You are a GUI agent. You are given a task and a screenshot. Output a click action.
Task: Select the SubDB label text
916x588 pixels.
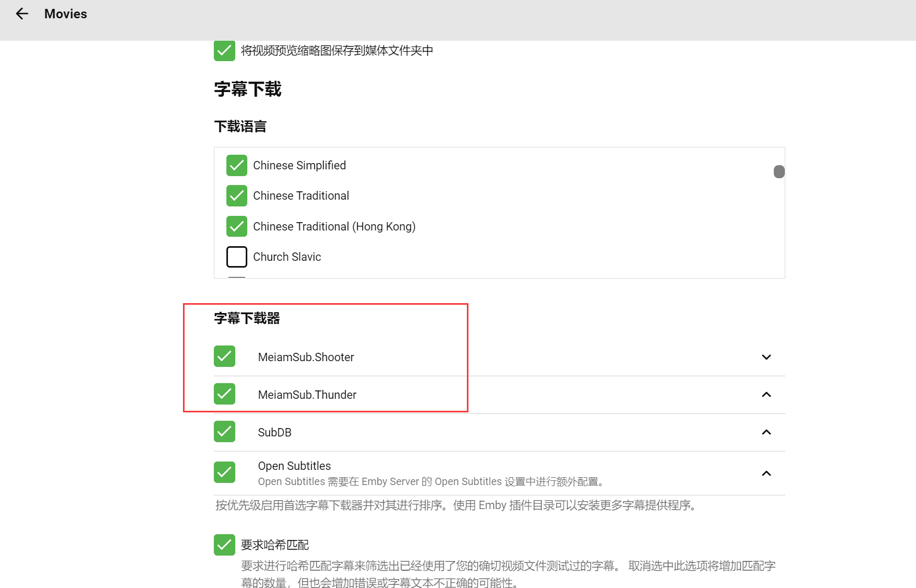coord(274,432)
